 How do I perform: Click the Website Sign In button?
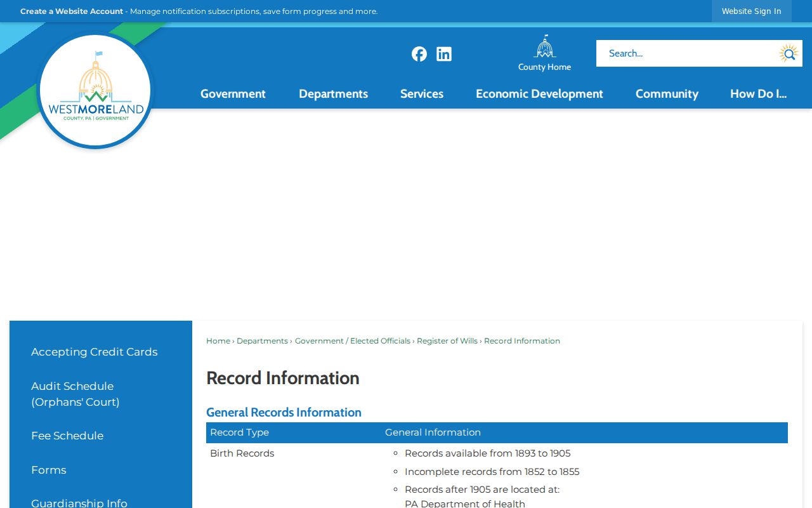pyautogui.click(x=751, y=11)
